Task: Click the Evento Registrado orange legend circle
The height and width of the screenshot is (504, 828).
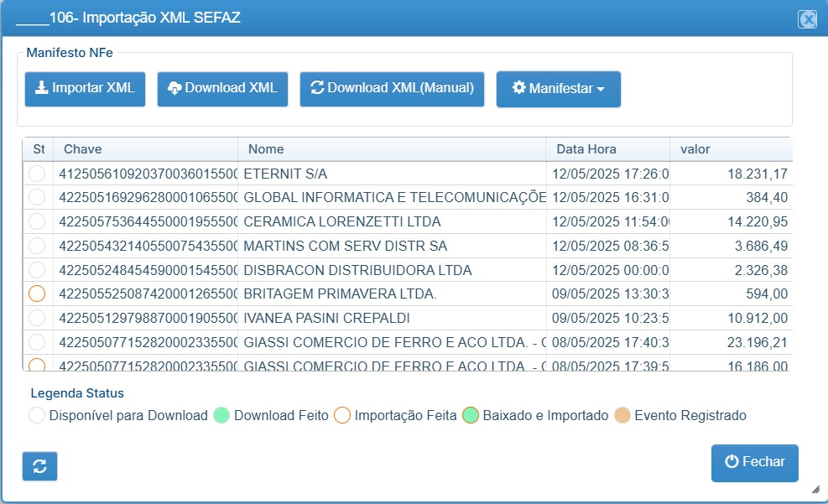Action: 622,415
